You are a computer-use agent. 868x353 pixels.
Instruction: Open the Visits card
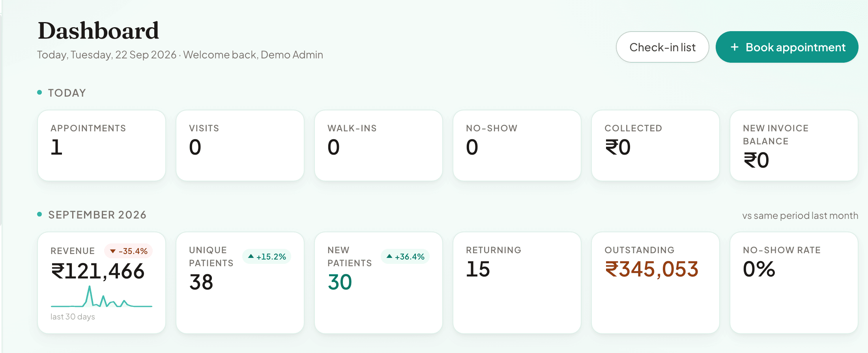click(240, 146)
